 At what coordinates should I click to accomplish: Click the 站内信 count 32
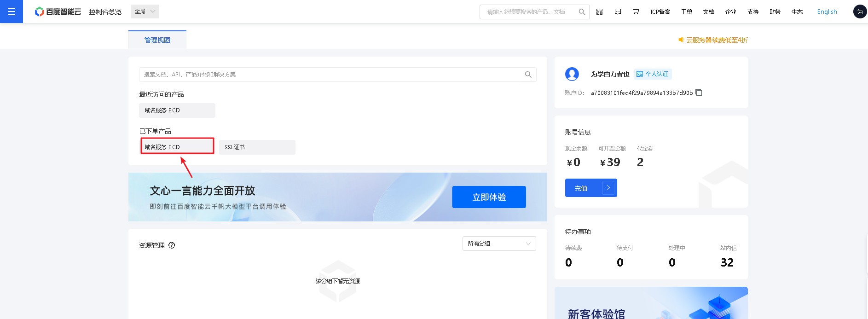click(x=727, y=262)
